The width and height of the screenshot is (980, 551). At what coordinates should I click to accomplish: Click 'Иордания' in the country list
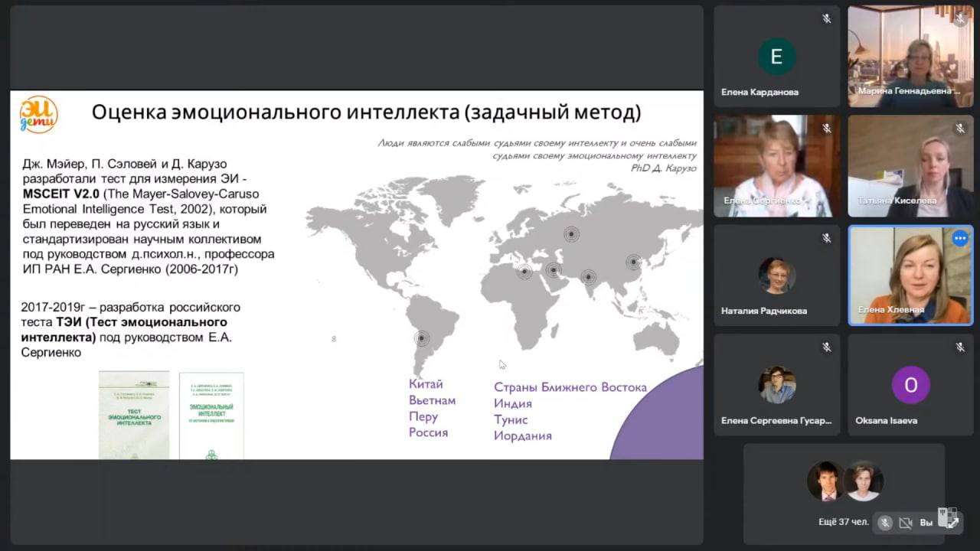click(523, 436)
